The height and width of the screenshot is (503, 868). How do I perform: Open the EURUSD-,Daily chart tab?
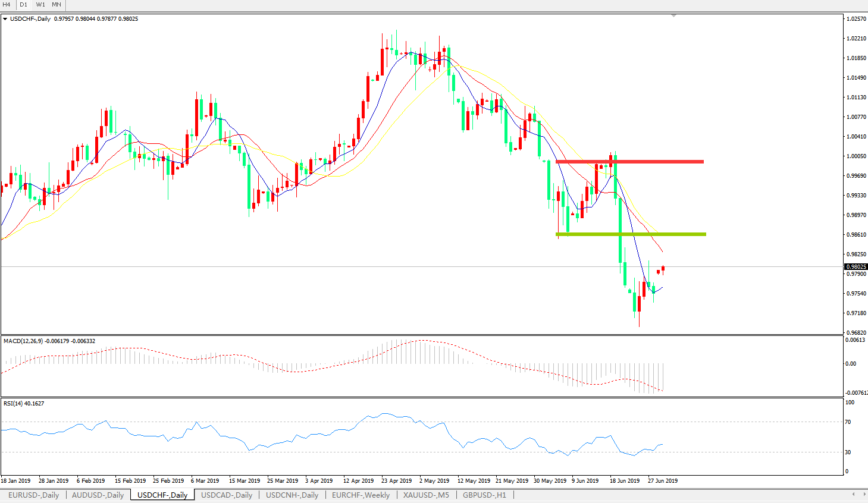pos(33,495)
